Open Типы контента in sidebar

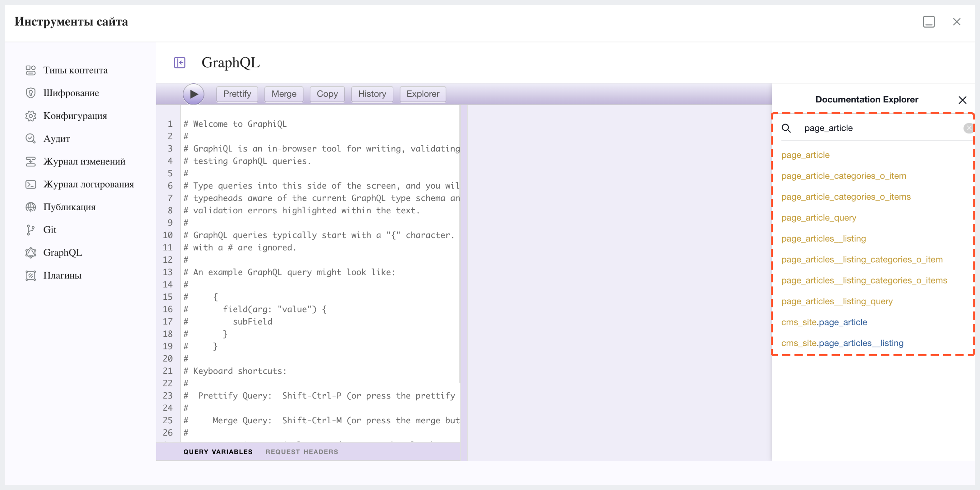pyautogui.click(x=75, y=70)
